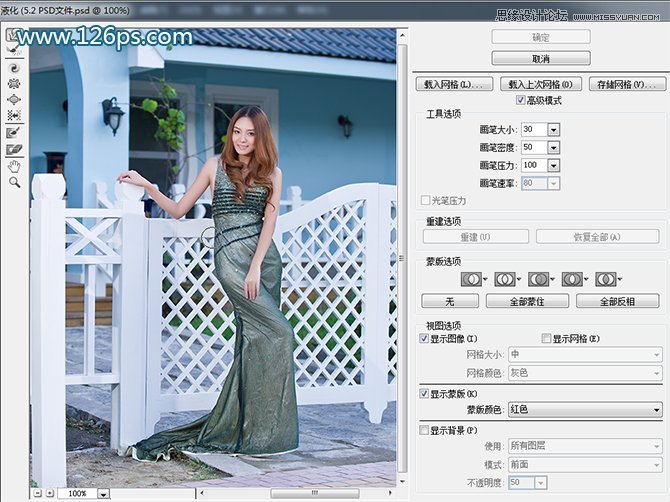Click the Add to Selection mask option icon
The height and width of the screenshot is (502, 670).
(505, 280)
